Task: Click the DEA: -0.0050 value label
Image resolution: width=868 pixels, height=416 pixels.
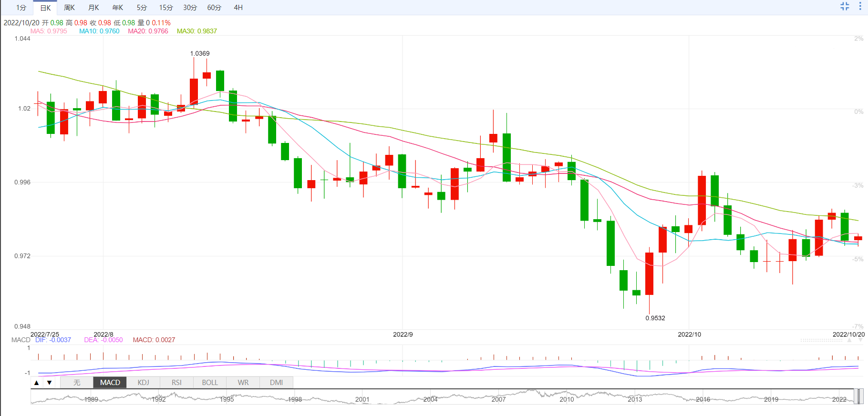Action: click(103, 340)
